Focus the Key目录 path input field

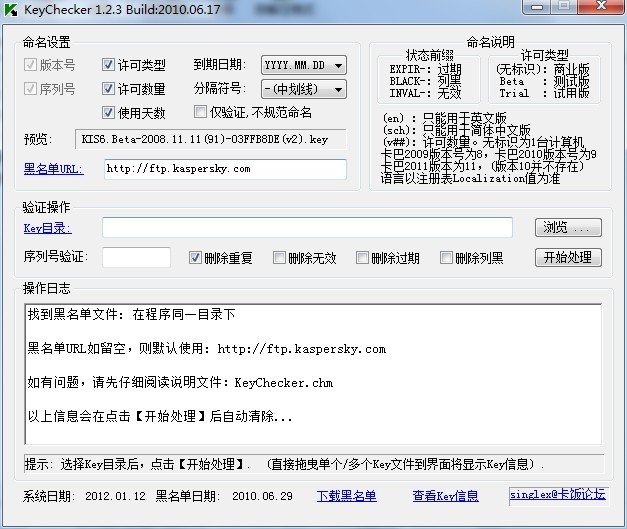[x=307, y=228]
